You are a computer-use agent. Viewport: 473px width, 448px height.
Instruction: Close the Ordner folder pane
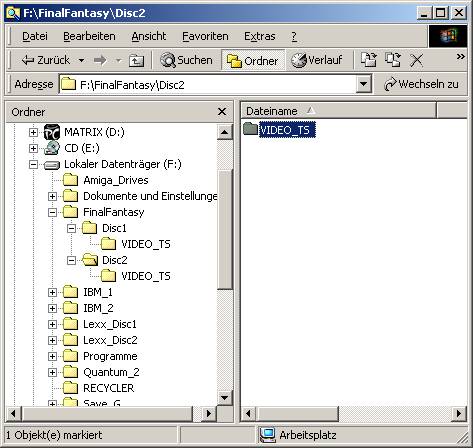(222, 112)
